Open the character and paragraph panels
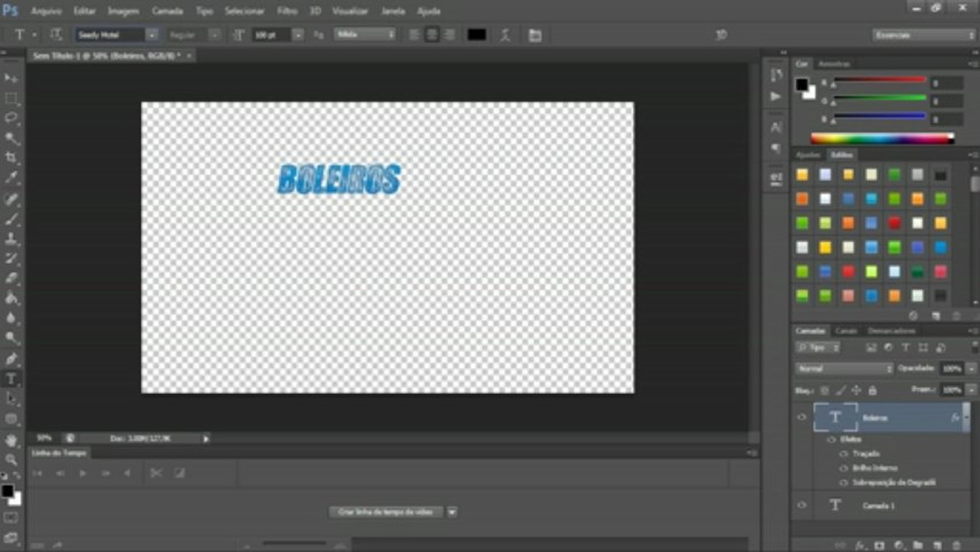This screenshot has height=552, width=980. coord(535,35)
